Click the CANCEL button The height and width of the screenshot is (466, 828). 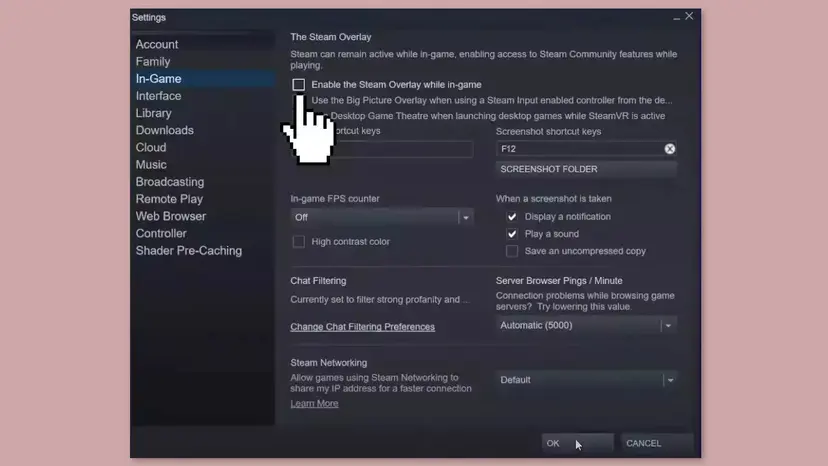(x=656, y=443)
